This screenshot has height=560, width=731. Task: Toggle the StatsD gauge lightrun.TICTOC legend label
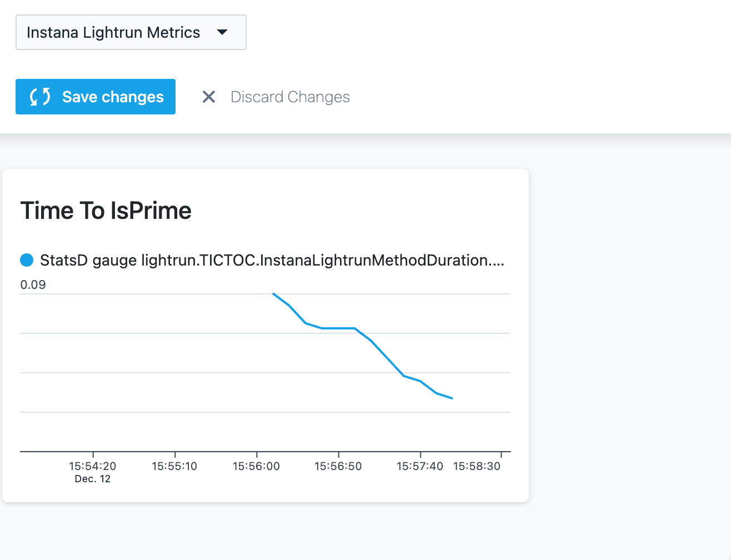(x=272, y=260)
